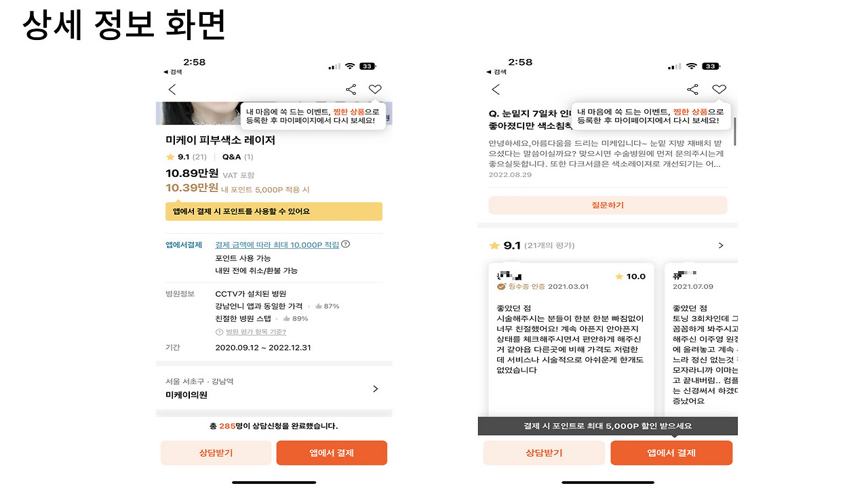The width and height of the screenshot is (868, 488).
Task: Expand 미케이의원 hospital row chevron
Action: point(376,389)
